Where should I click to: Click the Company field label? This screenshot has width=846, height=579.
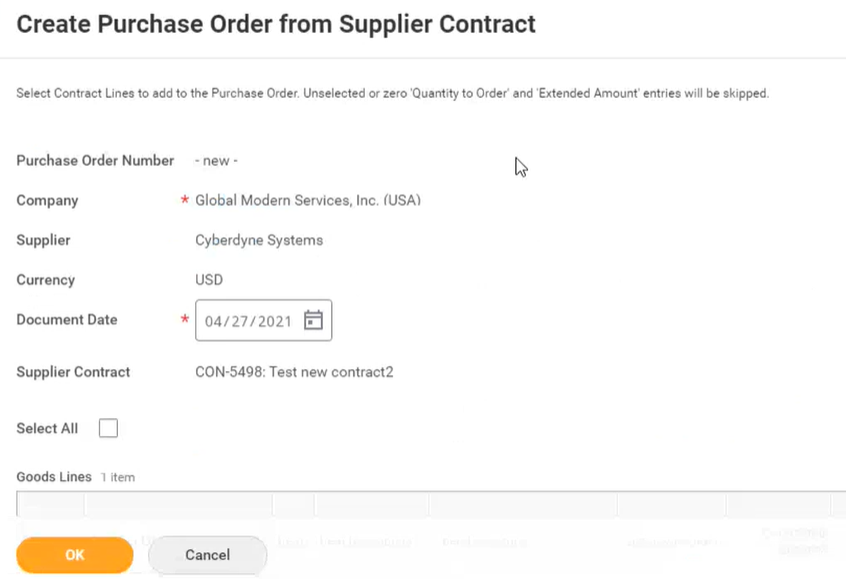pos(47,200)
